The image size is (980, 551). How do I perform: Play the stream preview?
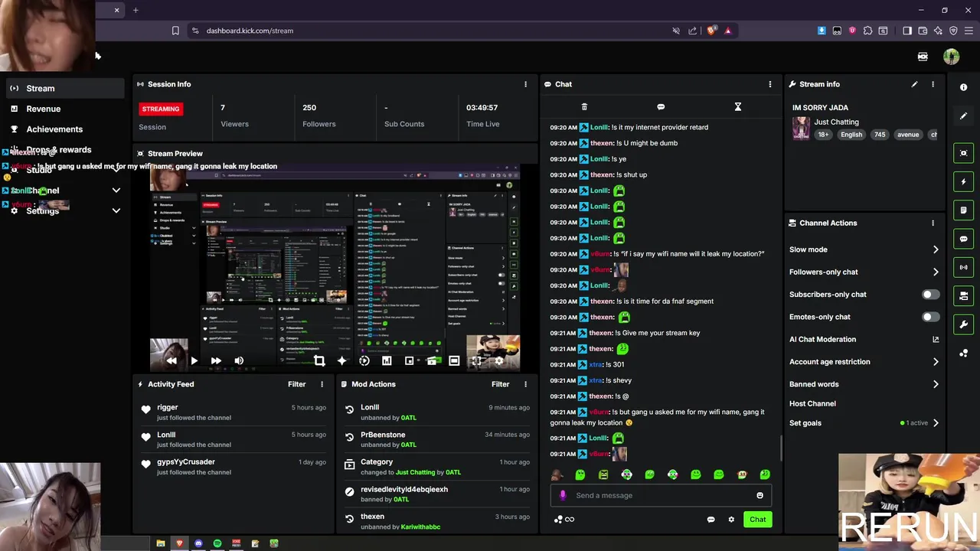pos(194,360)
